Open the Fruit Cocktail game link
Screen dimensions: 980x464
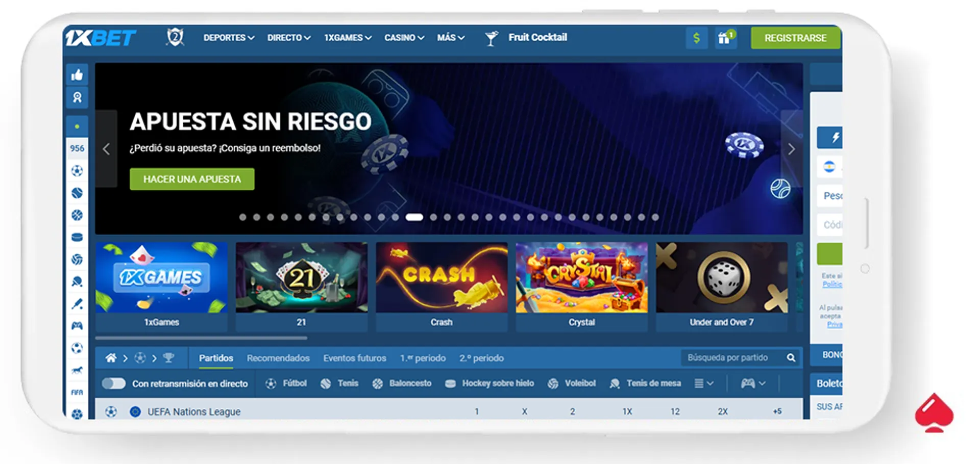pyautogui.click(x=537, y=37)
